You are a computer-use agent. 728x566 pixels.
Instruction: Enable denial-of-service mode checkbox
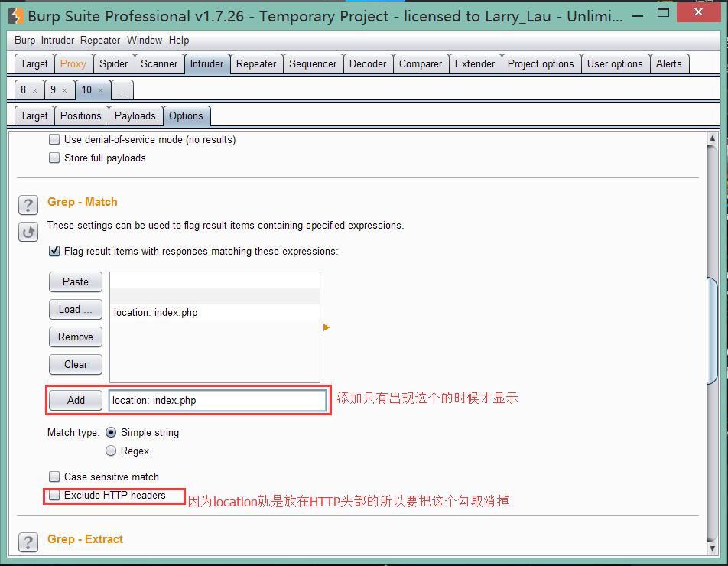click(x=54, y=139)
